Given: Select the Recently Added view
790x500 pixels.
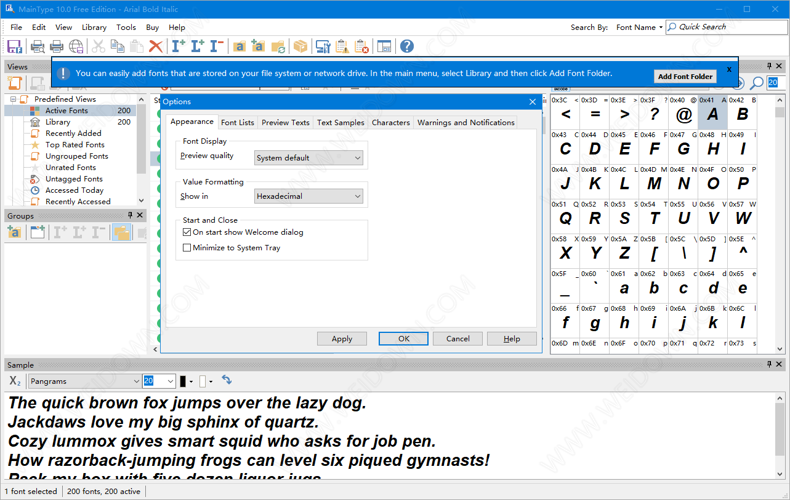Looking at the screenshot, I should click(x=73, y=133).
